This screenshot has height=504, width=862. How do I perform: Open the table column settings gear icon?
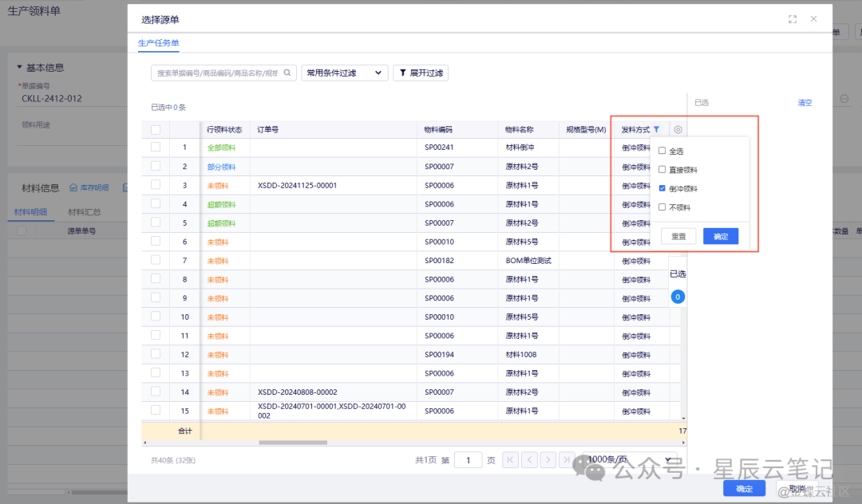pos(678,129)
